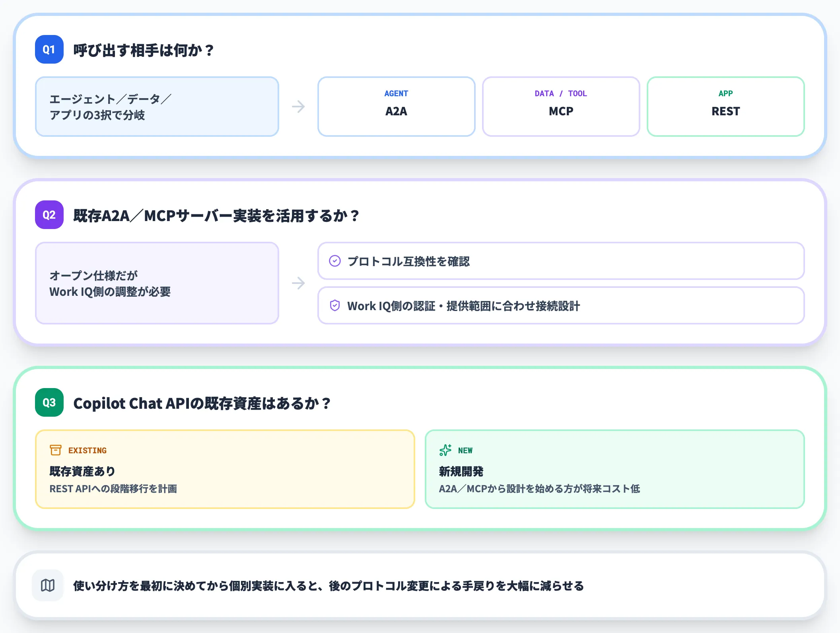This screenshot has width=840, height=633.
Task: Open the プロトコル互換性を確認 item
Action: coord(561,261)
